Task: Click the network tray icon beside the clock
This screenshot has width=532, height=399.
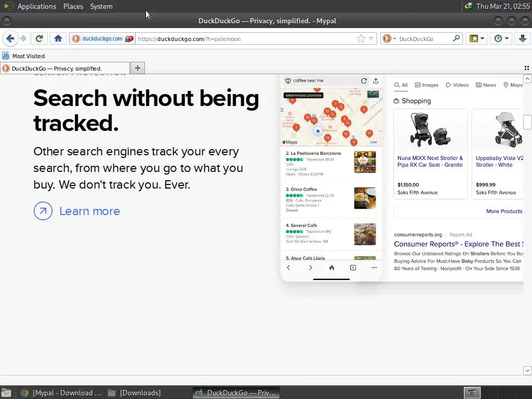Action: pos(469,6)
